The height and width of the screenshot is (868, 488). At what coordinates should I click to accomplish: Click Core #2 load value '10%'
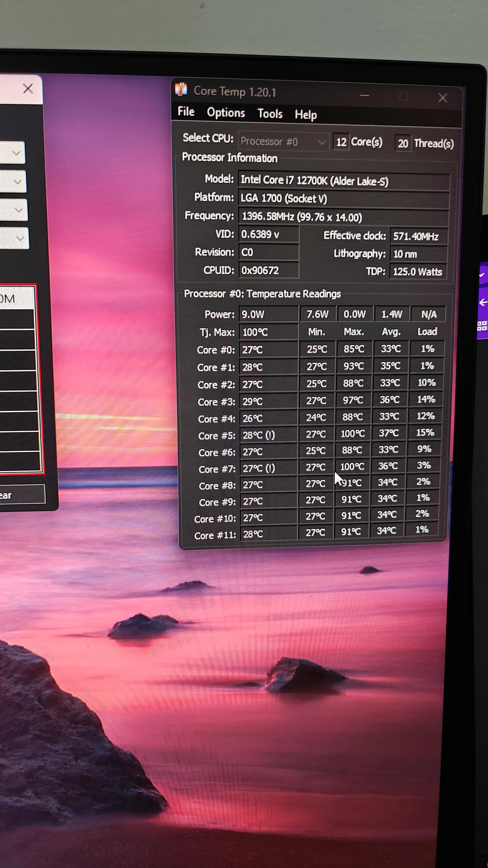426,383
